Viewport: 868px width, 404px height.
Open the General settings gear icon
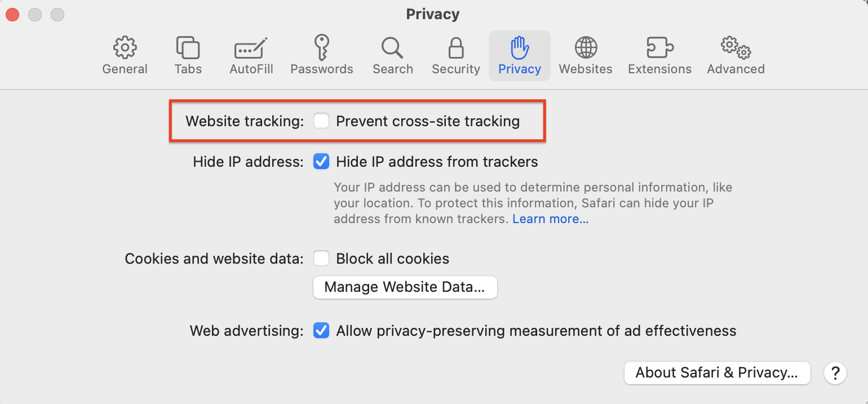coord(125,48)
